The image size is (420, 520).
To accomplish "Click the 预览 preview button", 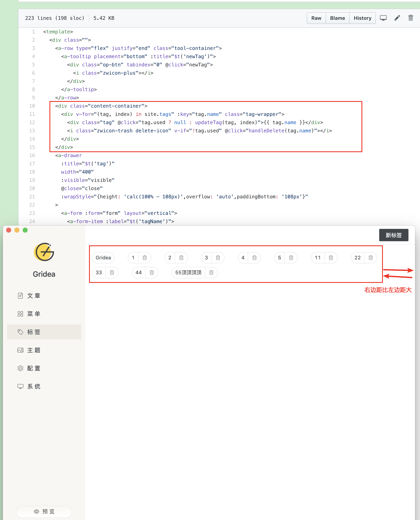I will 44,511.
